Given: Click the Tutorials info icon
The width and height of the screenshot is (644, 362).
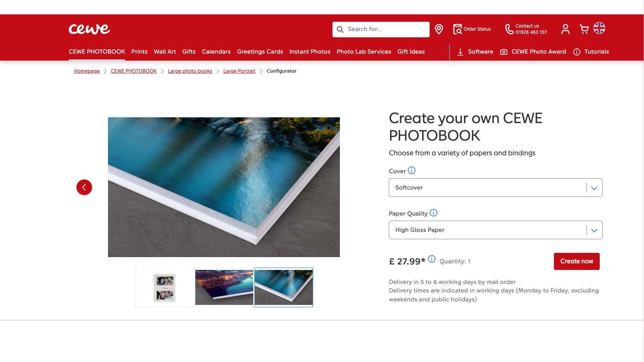Looking at the screenshot, I should pyautogui.click(x=577, y=52).
